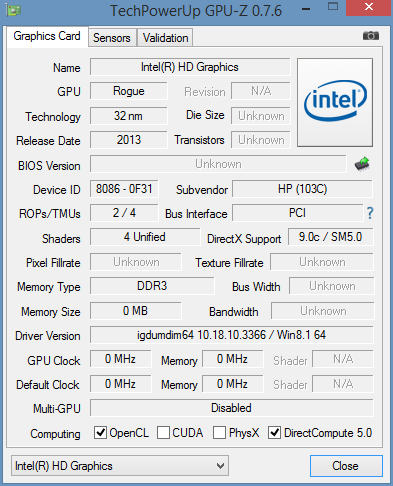Click the Name field Intel(R) HD Graphics
393x486 pixels.
click(x=190, y=67)
